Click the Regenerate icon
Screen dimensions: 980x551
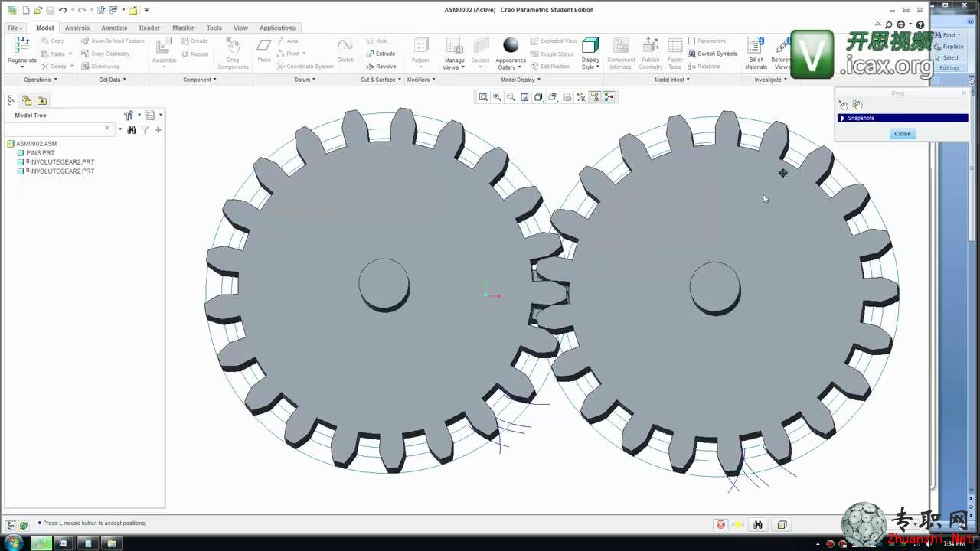[x=21, y=45]
